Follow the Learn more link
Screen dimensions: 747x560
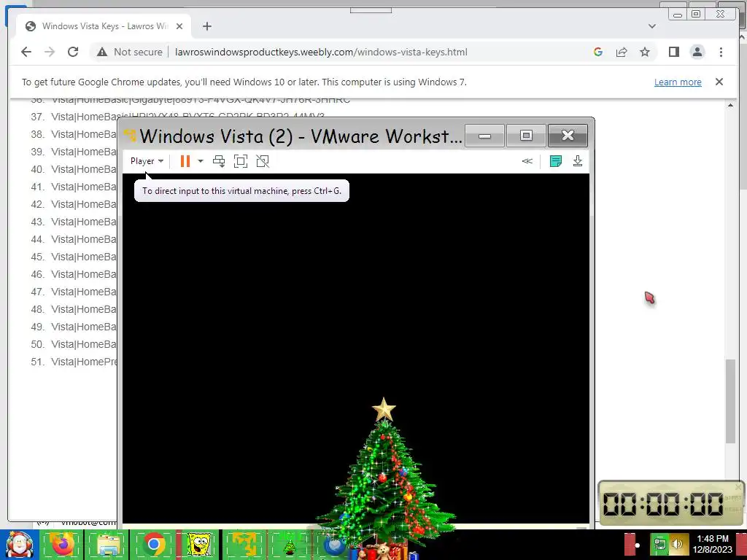coord(678,82)
